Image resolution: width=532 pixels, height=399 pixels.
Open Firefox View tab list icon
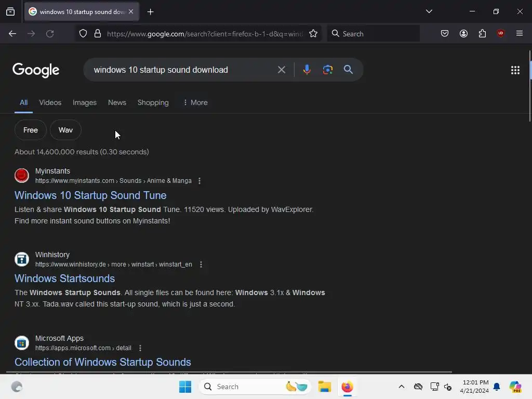coord(10,11)
